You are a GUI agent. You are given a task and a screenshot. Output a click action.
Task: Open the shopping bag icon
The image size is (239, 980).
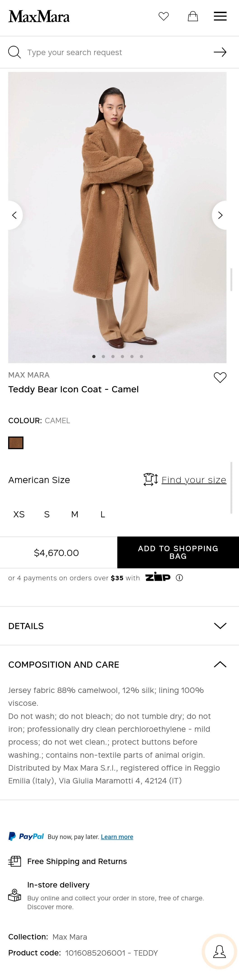coord(193,16)
